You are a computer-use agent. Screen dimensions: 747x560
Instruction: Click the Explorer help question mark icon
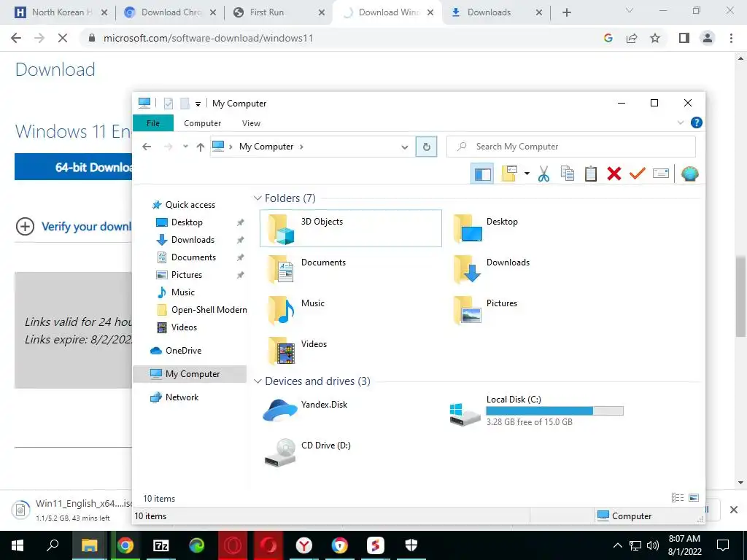(697, 122)
